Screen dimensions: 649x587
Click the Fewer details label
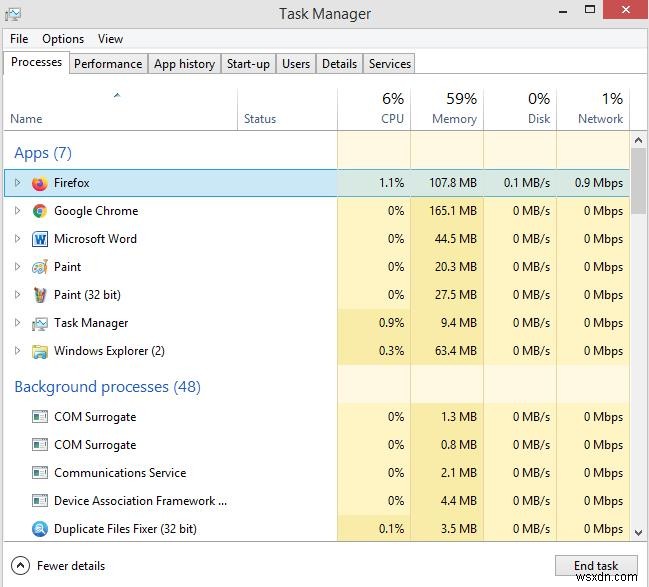71,566
